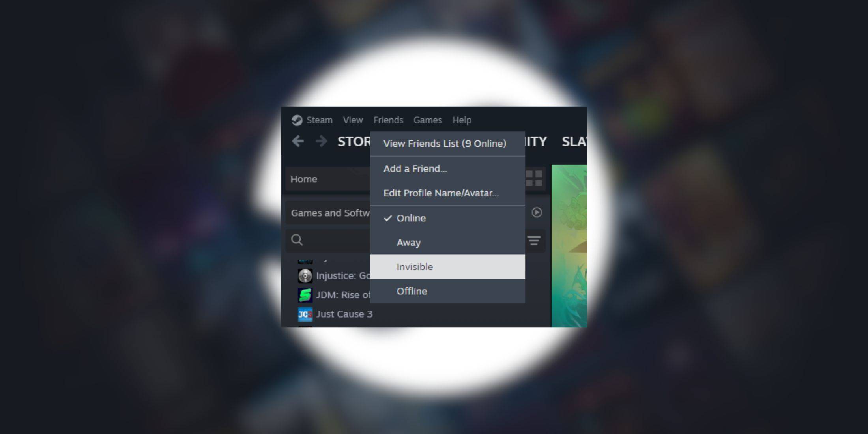868x434 pixels.
Task: Click View Friends List (9 Online)
Action: tap(445, 143)
